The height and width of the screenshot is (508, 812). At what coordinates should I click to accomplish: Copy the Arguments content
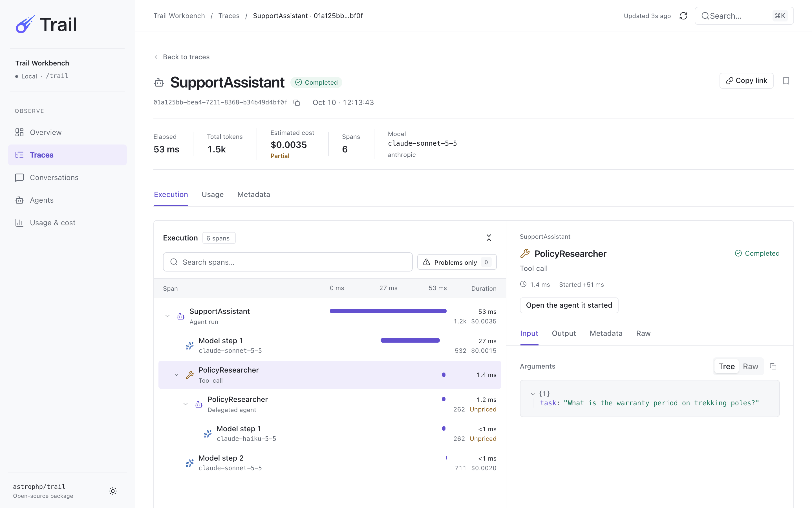[x=773, y=366]
